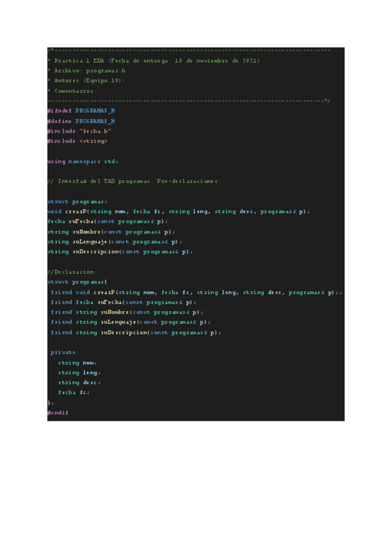Click the 'Archivo: programas.h' comment line
Image resolution: width=392 pixels, height=554 pixels.
click(x=90, y=71)
